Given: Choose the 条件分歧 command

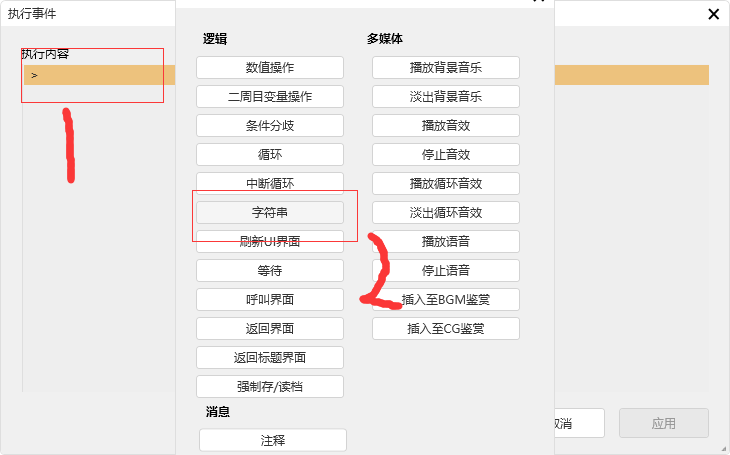Looking at the screenshot, I should click(270, 126).
